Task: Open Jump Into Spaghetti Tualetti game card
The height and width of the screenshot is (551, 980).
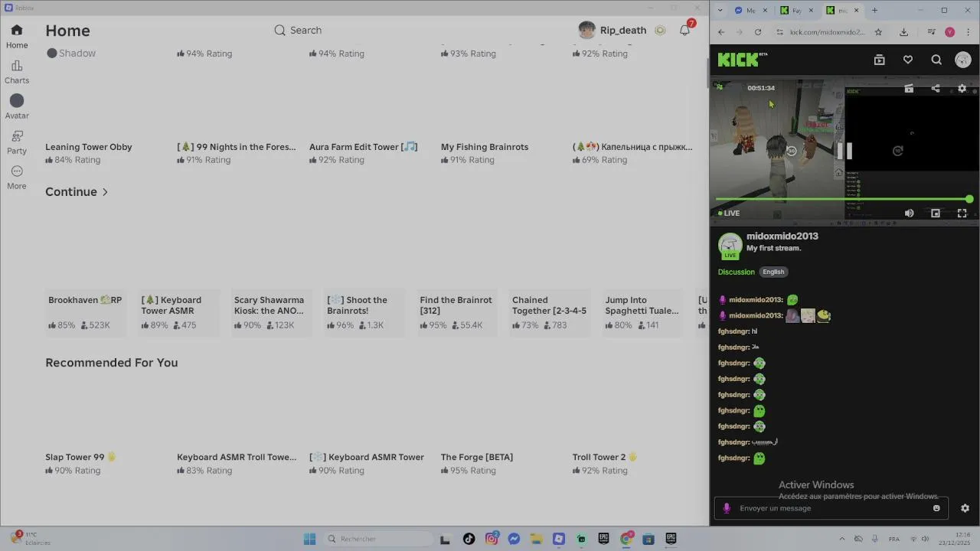Action: (643, 311)
